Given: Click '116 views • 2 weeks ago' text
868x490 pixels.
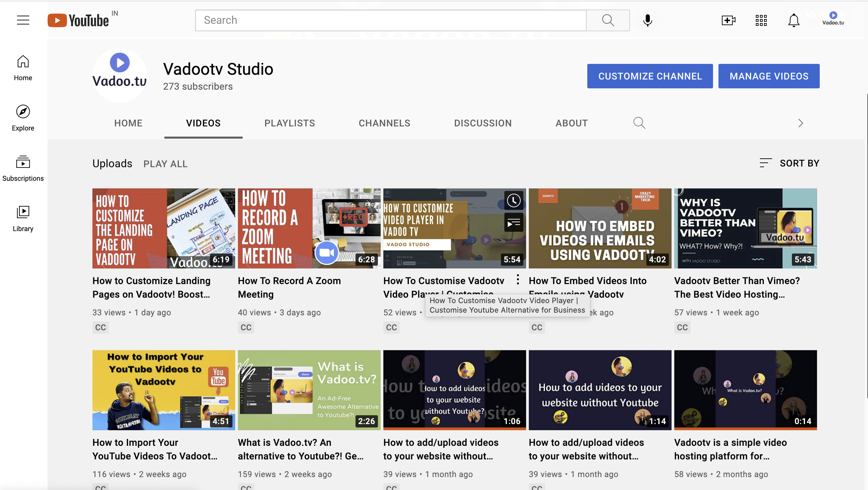Looking at the screenshot, I should click(x=139, y=474).
